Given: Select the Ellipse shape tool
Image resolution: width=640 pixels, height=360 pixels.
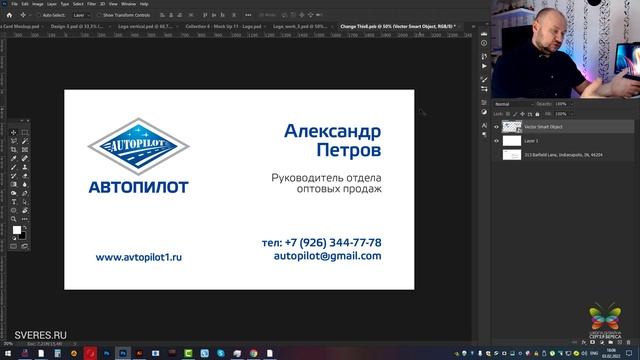Looking at the screenshot, I should 13,211.
